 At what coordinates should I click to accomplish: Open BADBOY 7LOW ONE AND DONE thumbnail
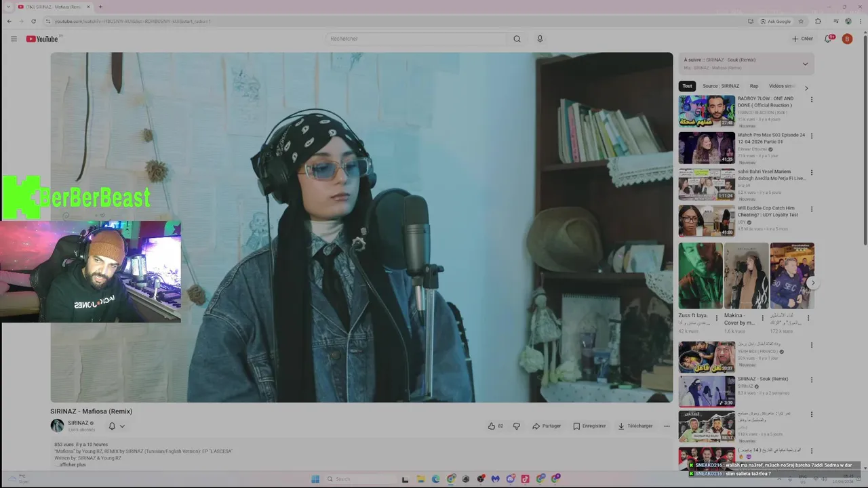pos(707,111)
